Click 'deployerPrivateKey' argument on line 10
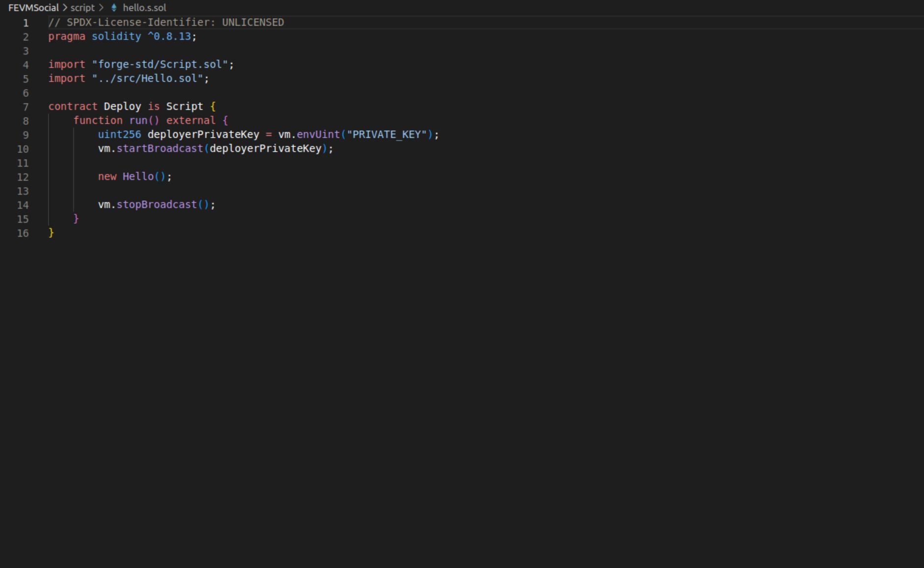 [265, 149]
